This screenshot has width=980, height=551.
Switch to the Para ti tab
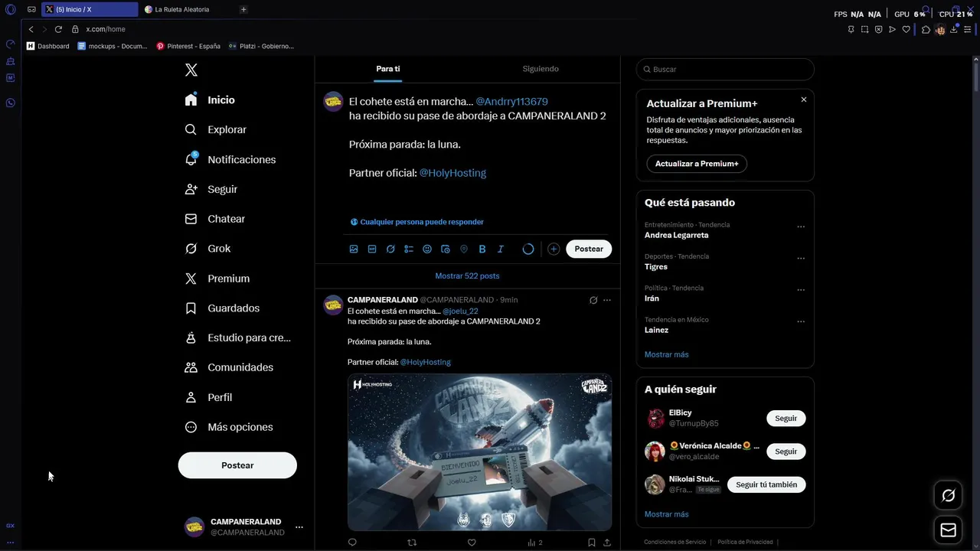(388, 69)
